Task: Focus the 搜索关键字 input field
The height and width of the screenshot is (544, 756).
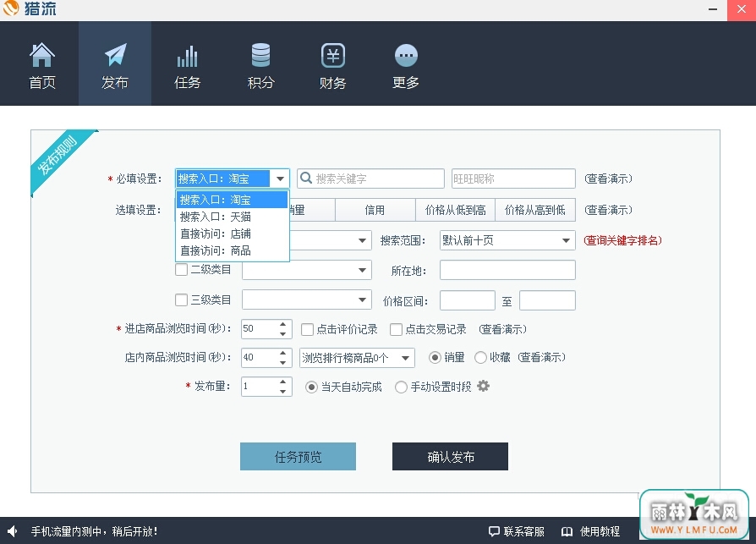Action: click(x=370, y=179)
